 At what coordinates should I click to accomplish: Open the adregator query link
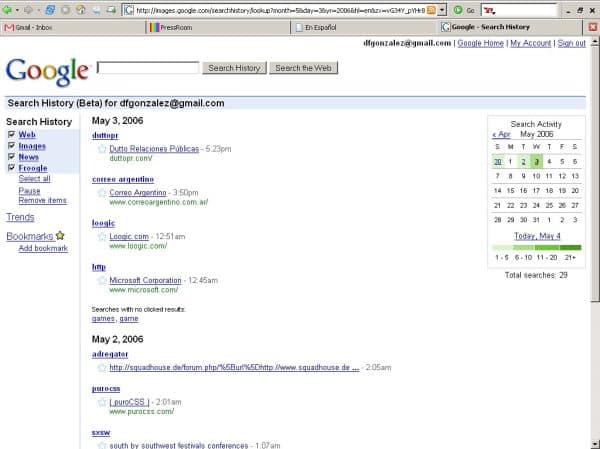[x=110, y=354]
